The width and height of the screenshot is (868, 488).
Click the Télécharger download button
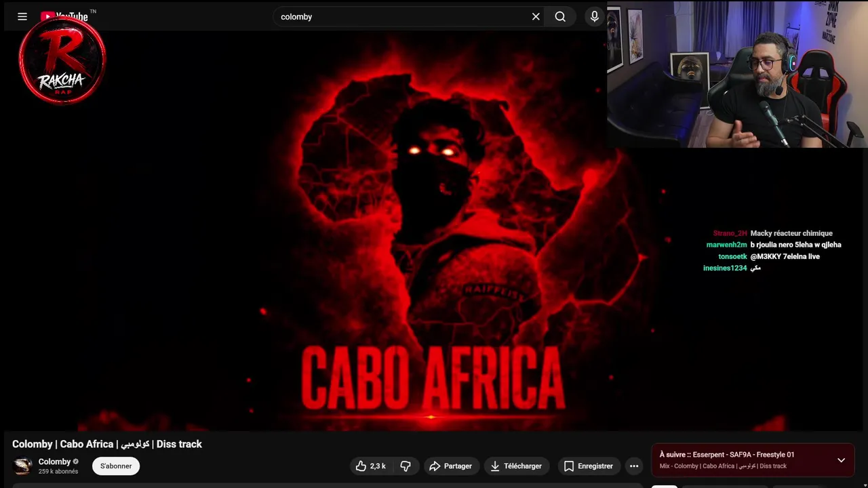[516, 466]
